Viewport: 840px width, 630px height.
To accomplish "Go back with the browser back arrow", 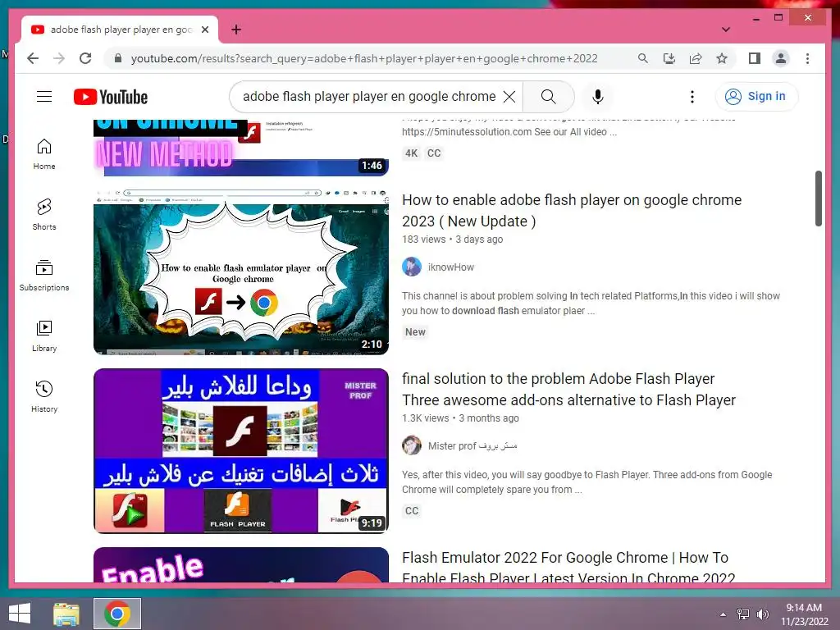I will pos(33,58).
